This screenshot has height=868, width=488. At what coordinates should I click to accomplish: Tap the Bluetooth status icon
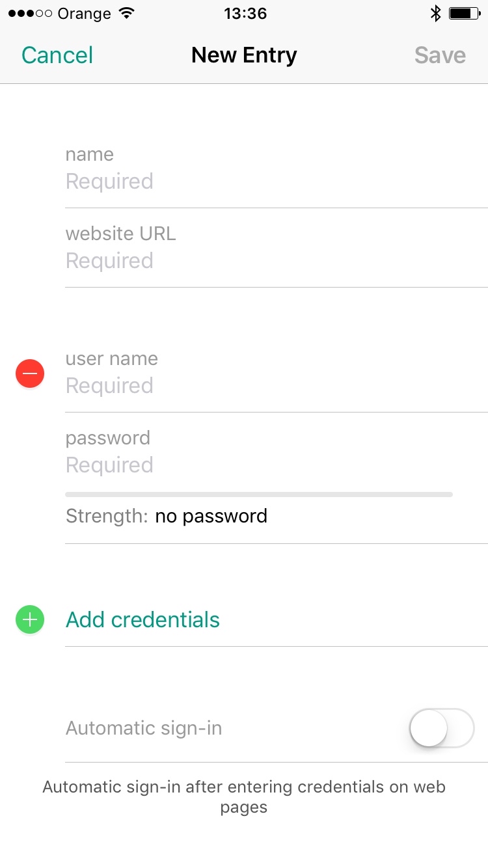pos(435,13)
